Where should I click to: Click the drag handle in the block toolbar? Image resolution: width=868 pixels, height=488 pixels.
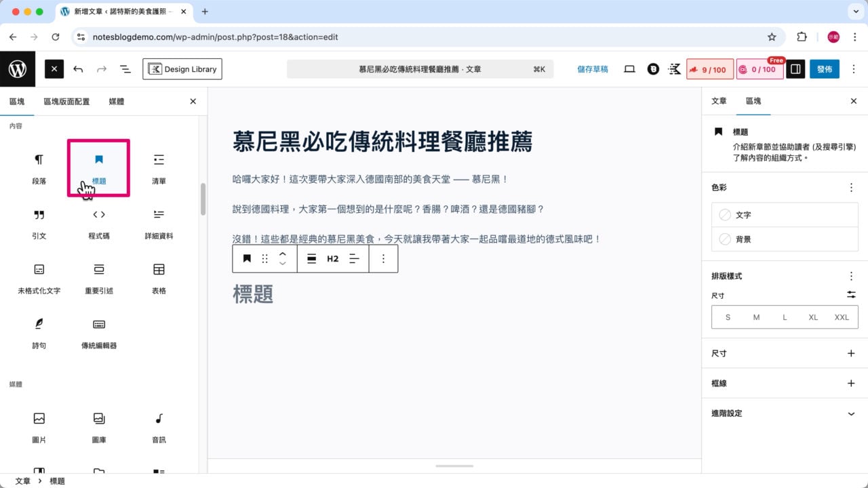264,258
